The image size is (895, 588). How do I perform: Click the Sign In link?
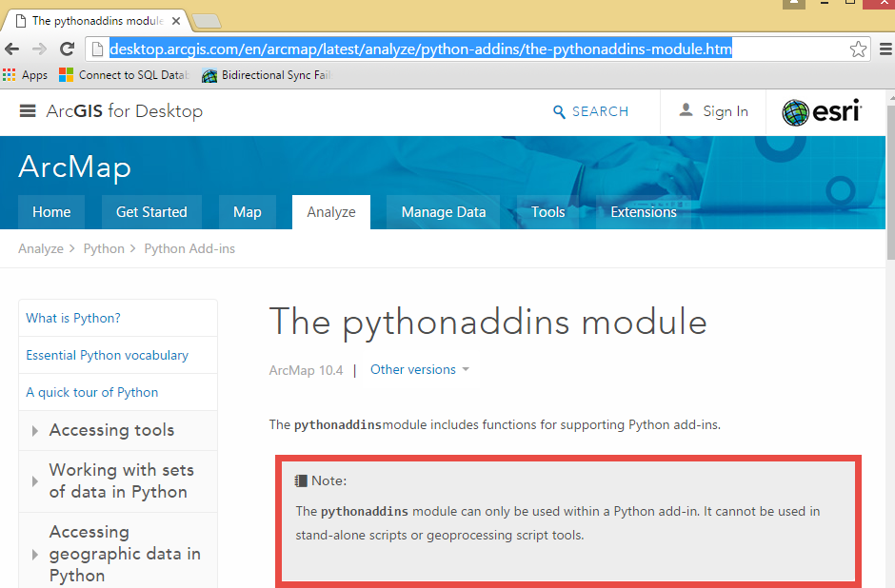click(x=726, y=111)
